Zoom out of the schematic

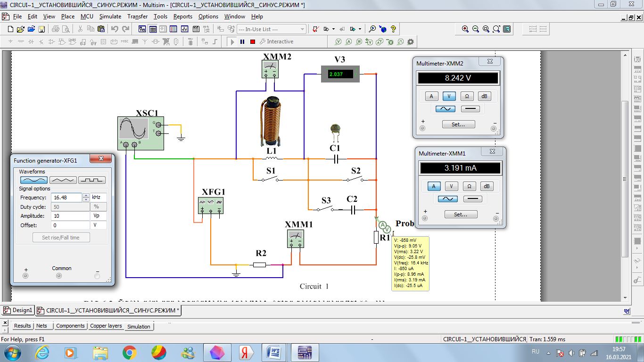pos(476,29)
